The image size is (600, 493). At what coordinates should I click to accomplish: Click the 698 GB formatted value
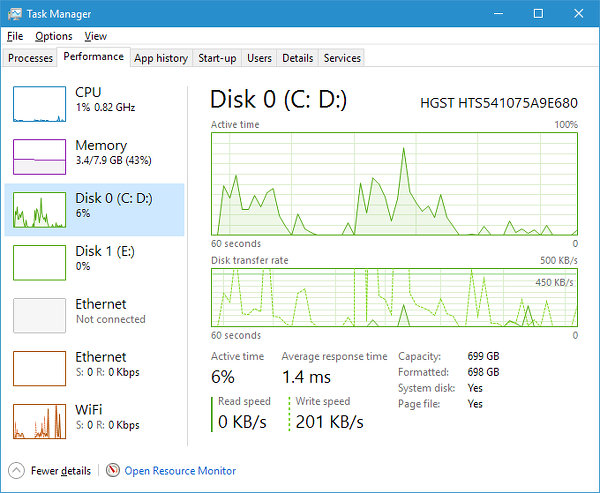[x=483, y=372]
